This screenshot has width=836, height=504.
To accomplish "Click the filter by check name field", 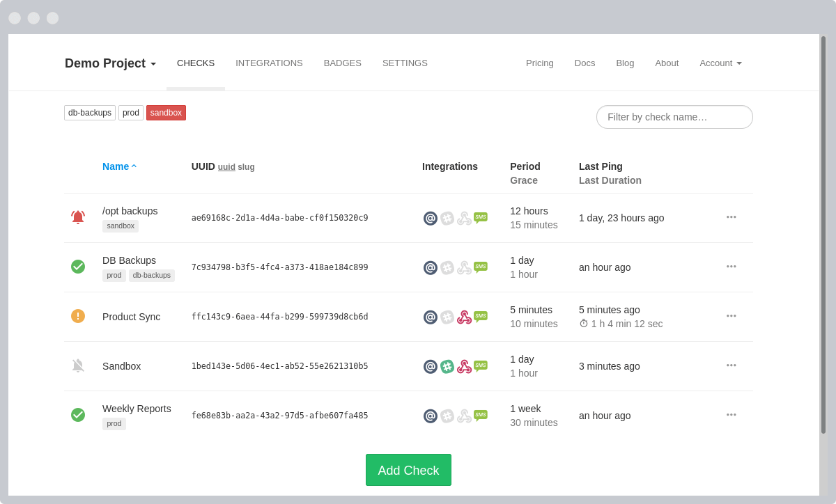I will 674,117.
